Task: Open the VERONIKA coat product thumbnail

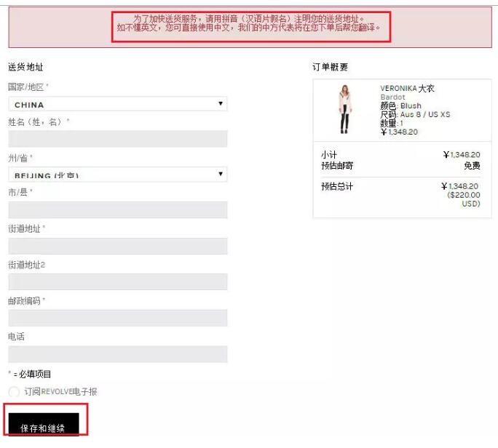Action: (344, 110)
